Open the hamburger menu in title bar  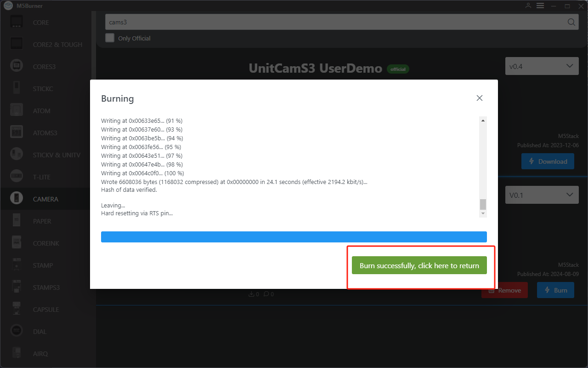click(x=540, y=6)
